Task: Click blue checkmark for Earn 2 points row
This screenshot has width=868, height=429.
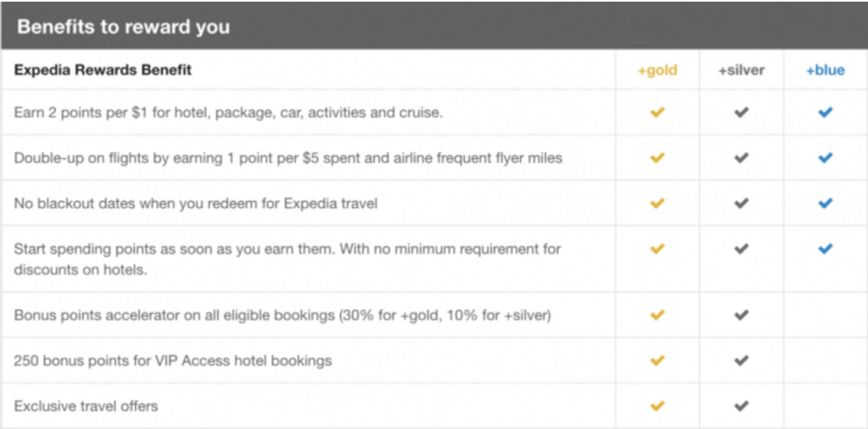Action: 825,112
